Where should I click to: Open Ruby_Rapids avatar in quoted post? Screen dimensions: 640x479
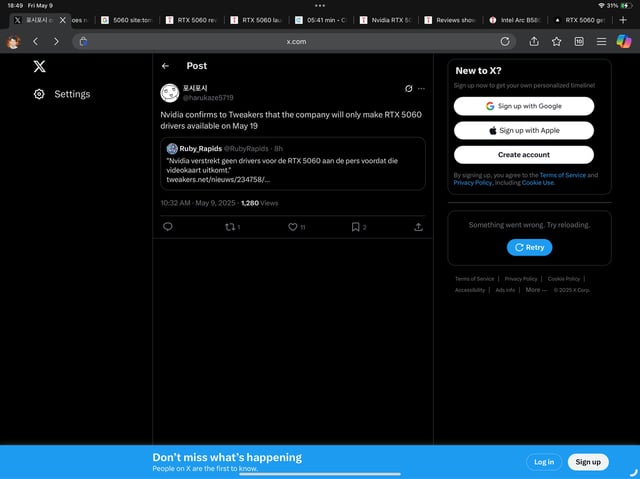pyautogui.click(x=172, y=149)
